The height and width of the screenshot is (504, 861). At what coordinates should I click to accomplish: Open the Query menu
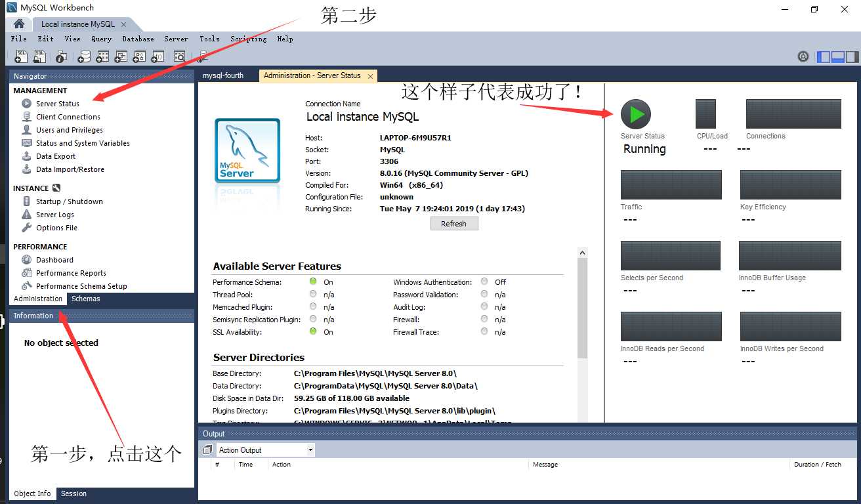(x=102, y=39)
